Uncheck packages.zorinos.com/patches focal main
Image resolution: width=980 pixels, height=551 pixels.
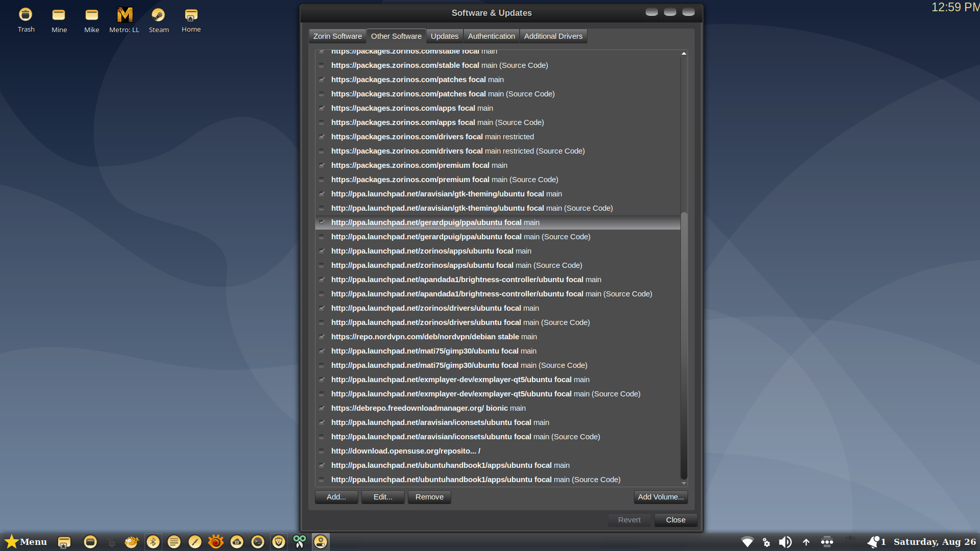(x=322, y=80)
